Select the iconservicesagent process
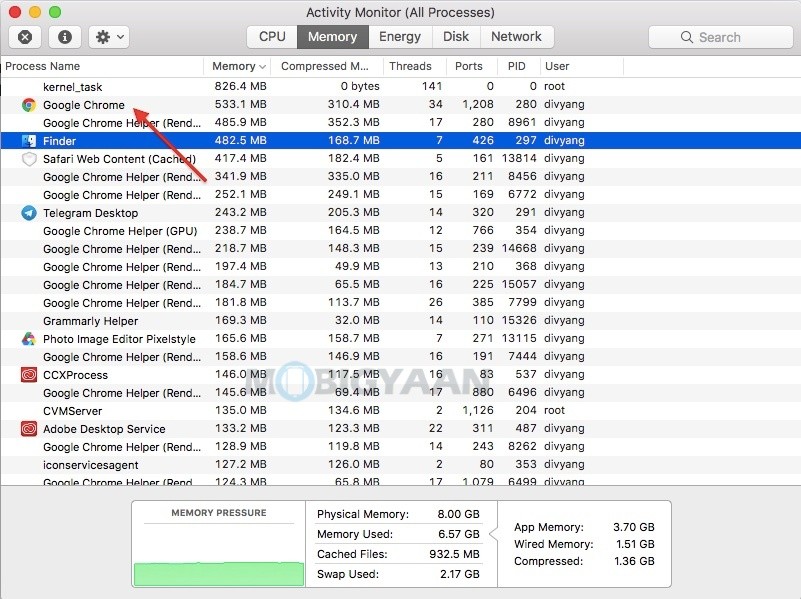Image resolution: width=801 pixels, height=599 pixels. coord(400,465)
